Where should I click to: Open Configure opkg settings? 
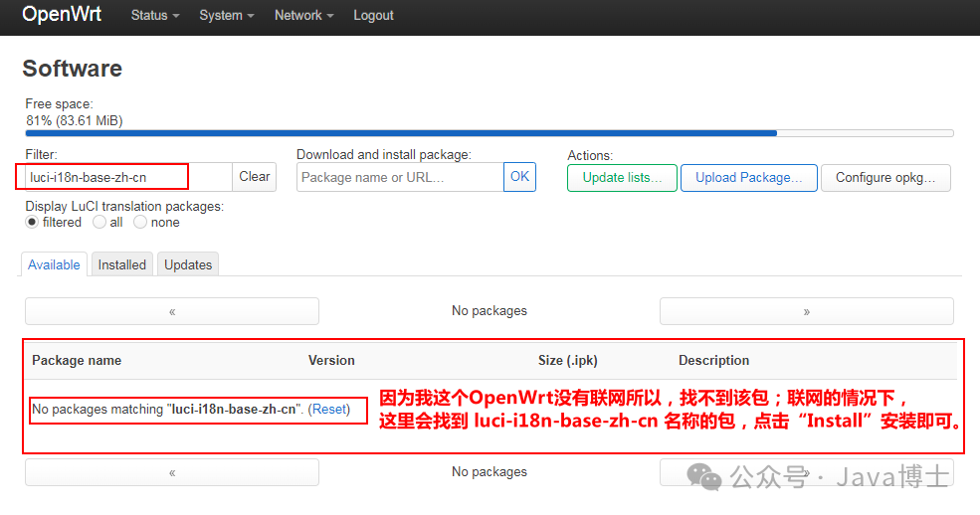click(x=885, y=178)
